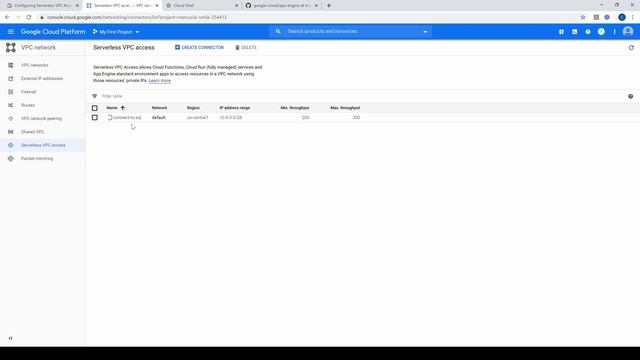This screenshot has height=360, width=640.
Task: Click the search magnifier icon
Action: [278, 31]
